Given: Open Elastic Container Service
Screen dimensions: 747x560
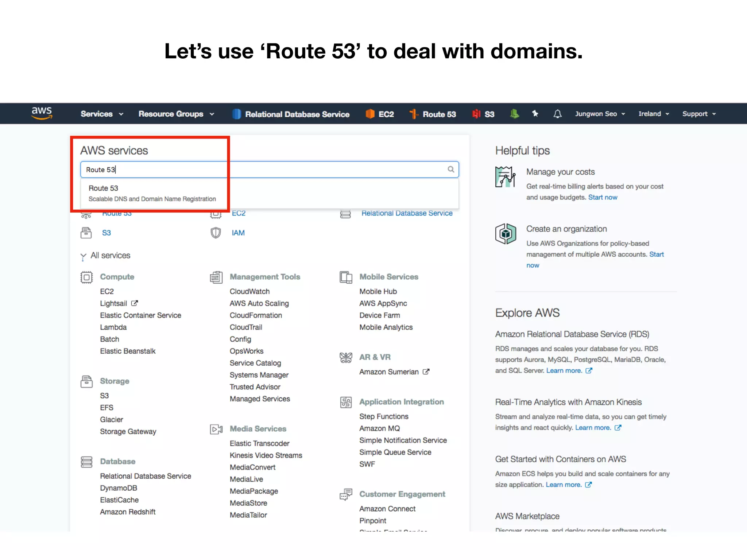Looking at the screenshot, I should pos(140,315).
